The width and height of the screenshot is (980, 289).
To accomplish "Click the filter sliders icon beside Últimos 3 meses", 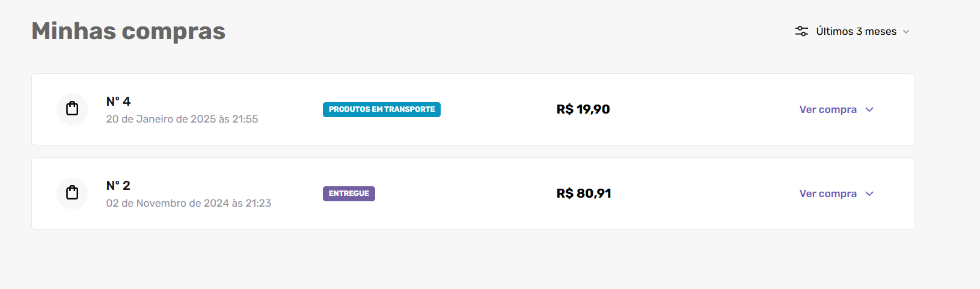I will (801, 31).
